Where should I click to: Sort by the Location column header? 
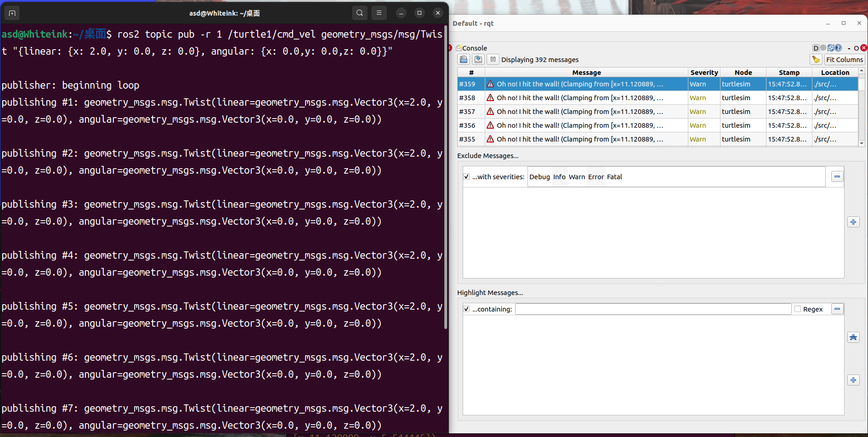tap(835, 73)
